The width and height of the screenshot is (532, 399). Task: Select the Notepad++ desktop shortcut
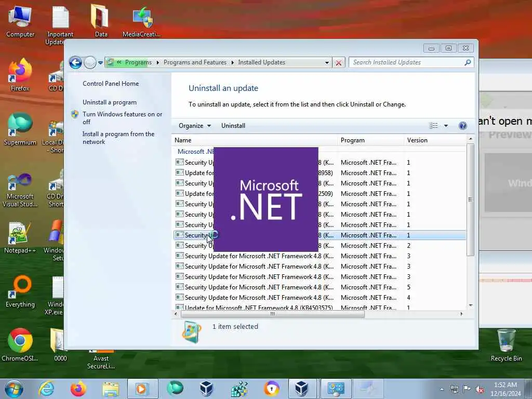[x=20, y=237]
